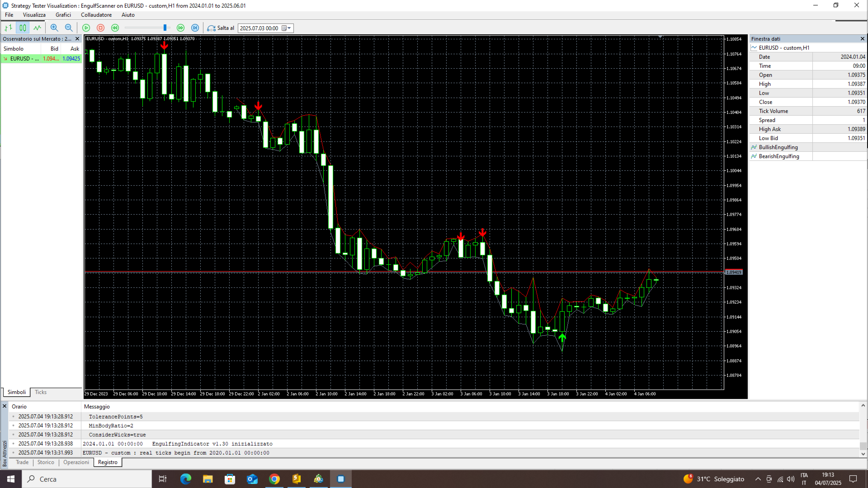The image size is (868, 488).
Task: Open MetaTrader 5 from the taskbar
Action: 319,479
